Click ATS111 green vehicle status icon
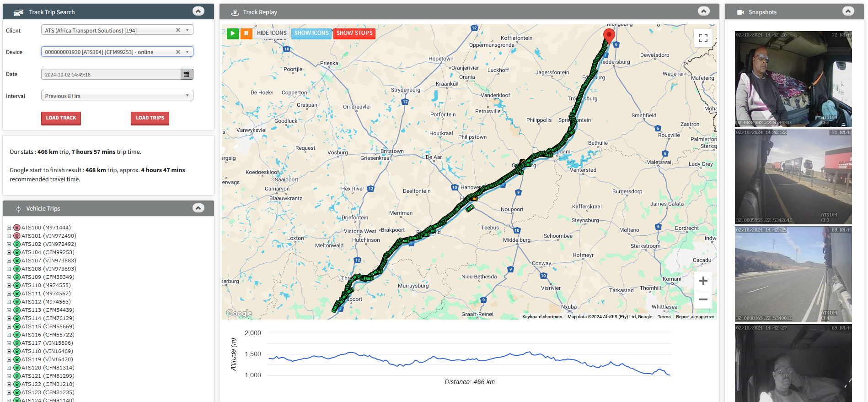This screenshot has height=402, width=868. 17,293
